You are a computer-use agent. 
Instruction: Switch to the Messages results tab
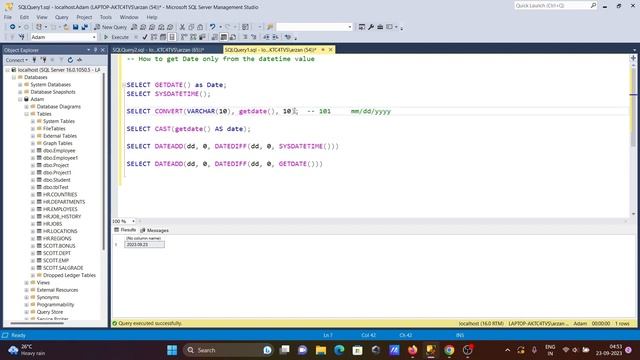tap(154, 230)
